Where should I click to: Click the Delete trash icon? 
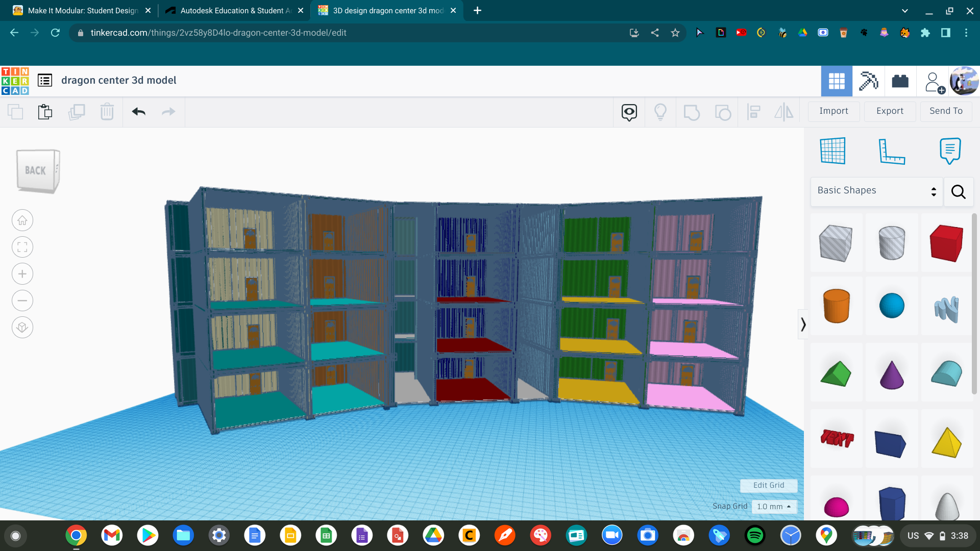click(107, 112)
